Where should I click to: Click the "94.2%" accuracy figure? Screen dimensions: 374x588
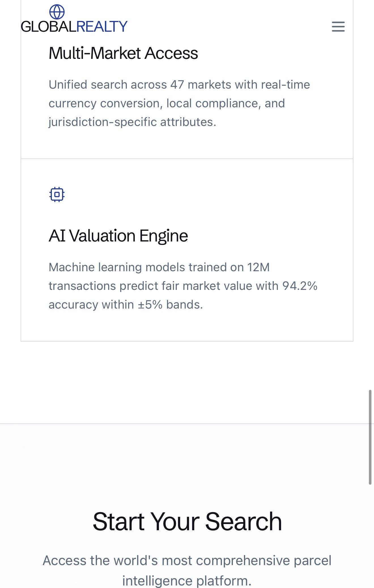(x=300, y=286)
